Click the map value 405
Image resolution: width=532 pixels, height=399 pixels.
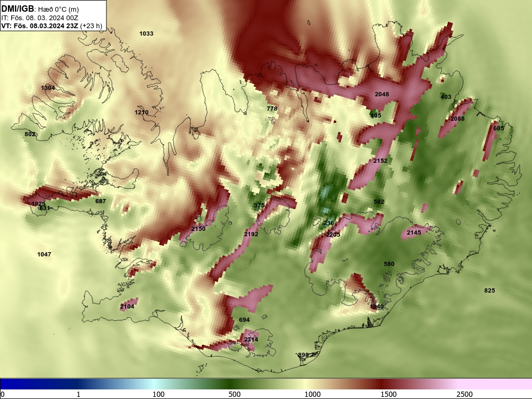coord(376,115)
